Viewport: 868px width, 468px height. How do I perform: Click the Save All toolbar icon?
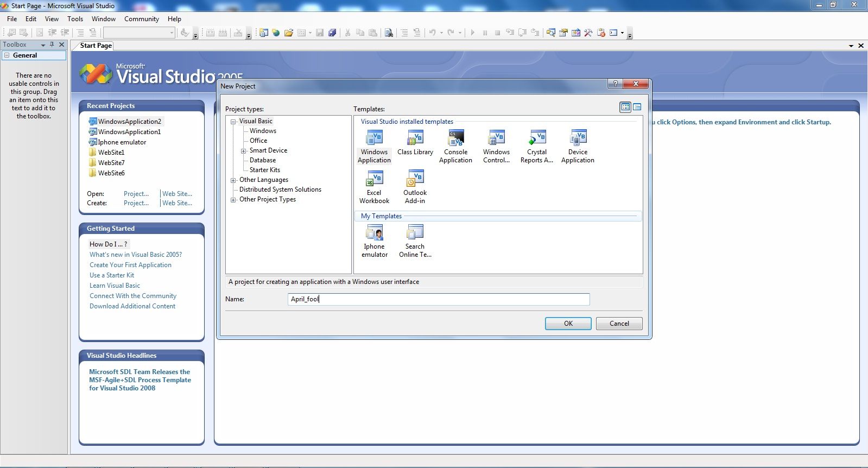[332, 33]
